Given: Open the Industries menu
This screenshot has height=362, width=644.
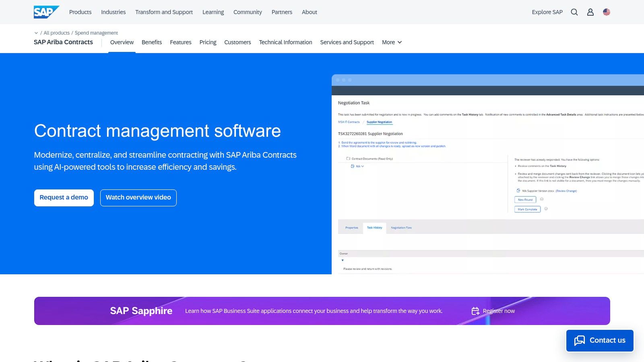Looking at the screenshot, I should pyautogui.click(x=113, y=12).
